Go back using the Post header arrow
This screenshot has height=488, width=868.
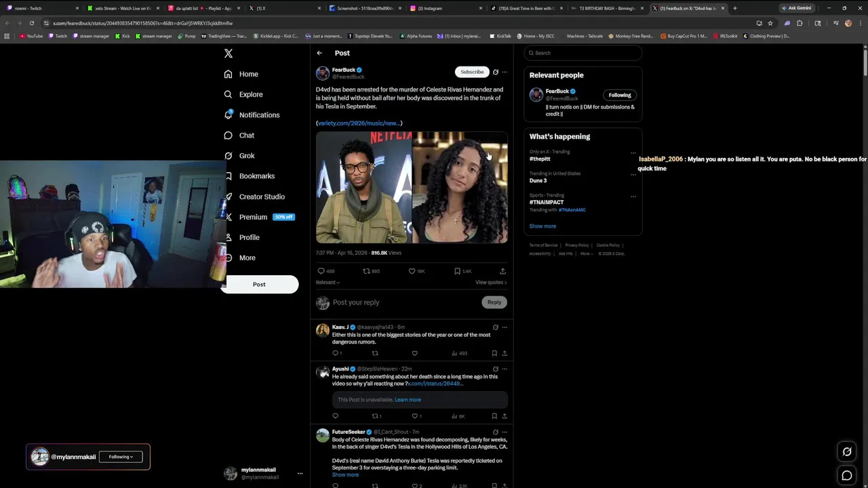tap(319, 53)
